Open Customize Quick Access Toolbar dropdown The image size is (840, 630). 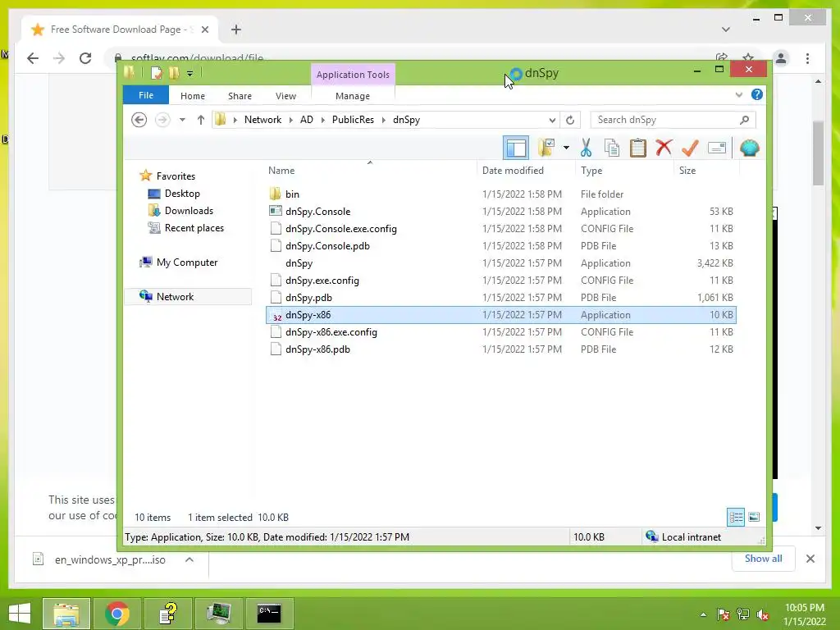(x=189, y=73)
